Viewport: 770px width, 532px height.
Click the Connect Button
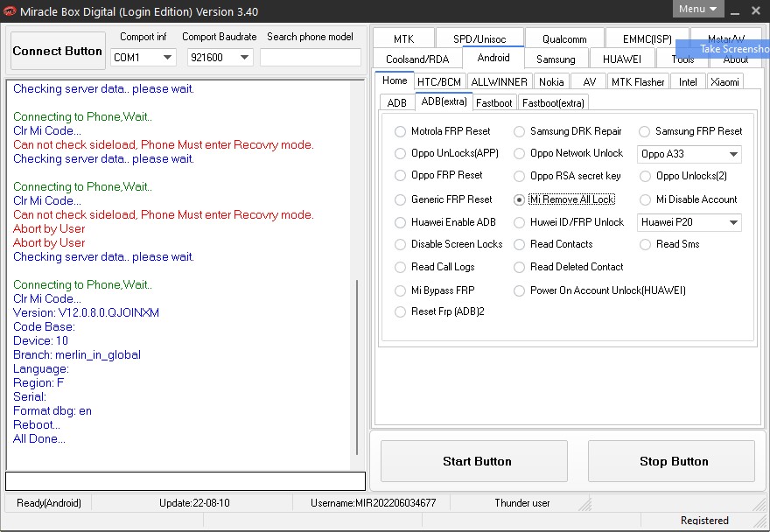pos(58,51)
